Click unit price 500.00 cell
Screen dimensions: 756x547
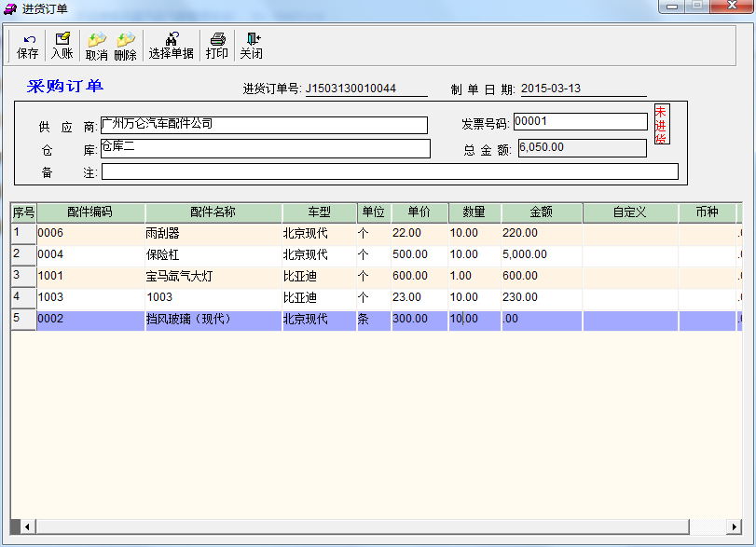[419, 254]
